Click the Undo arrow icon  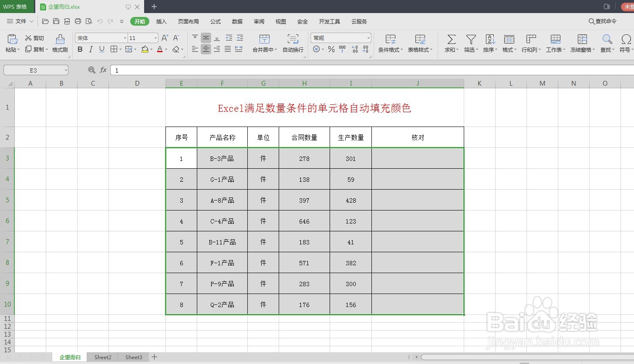click(100, 21)
